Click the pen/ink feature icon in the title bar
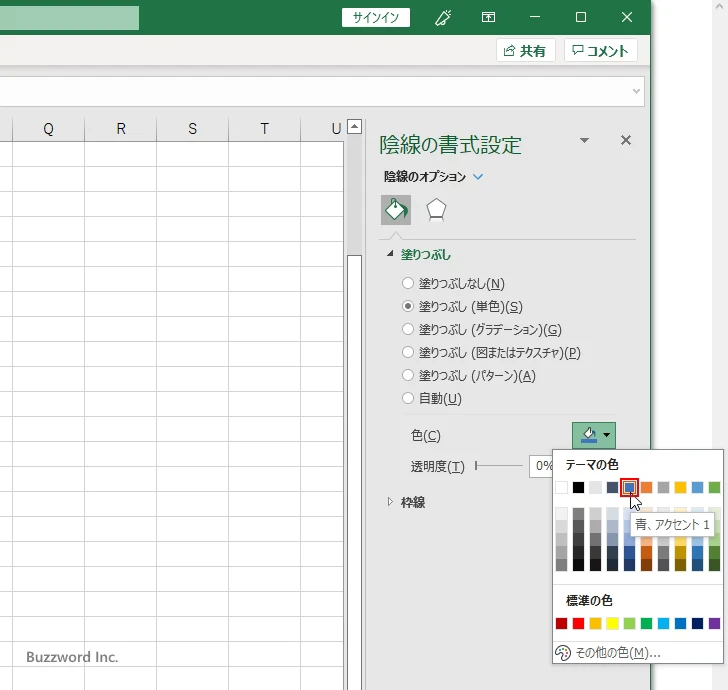 [443, 18]
